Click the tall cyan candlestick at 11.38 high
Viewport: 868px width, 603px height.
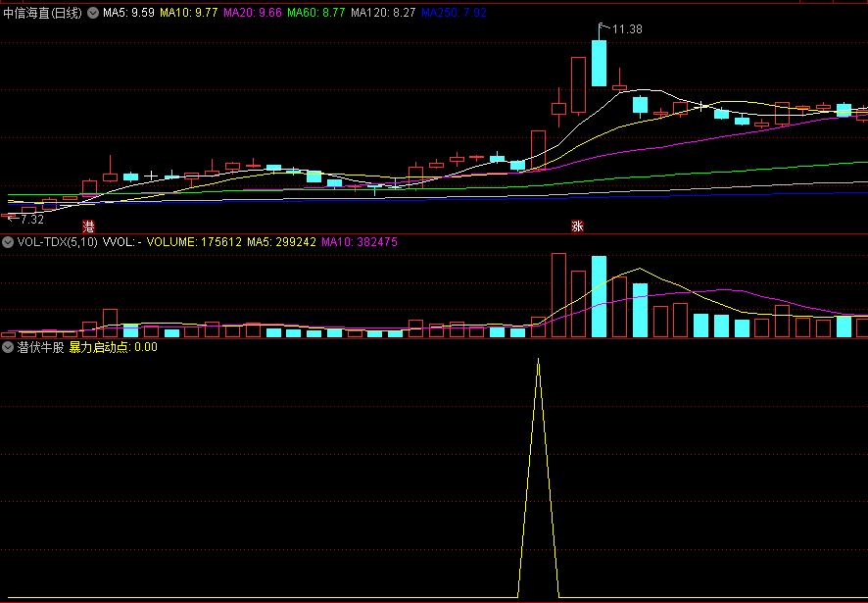pyautogui.click(x=599, y=63)
